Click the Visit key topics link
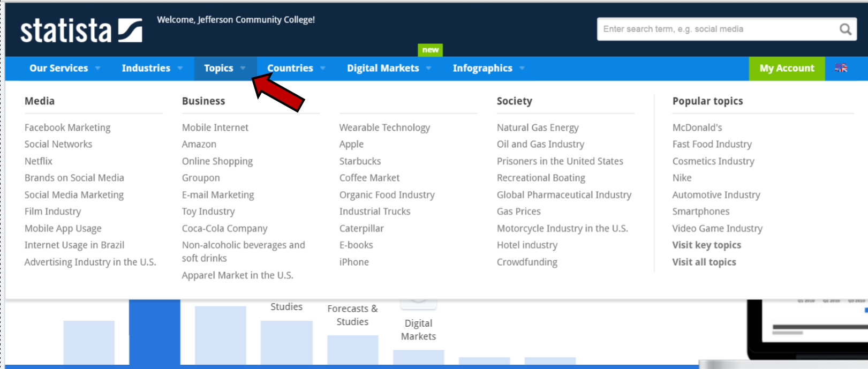Screen dimensions: 868x369 click(x=707, y=245)
